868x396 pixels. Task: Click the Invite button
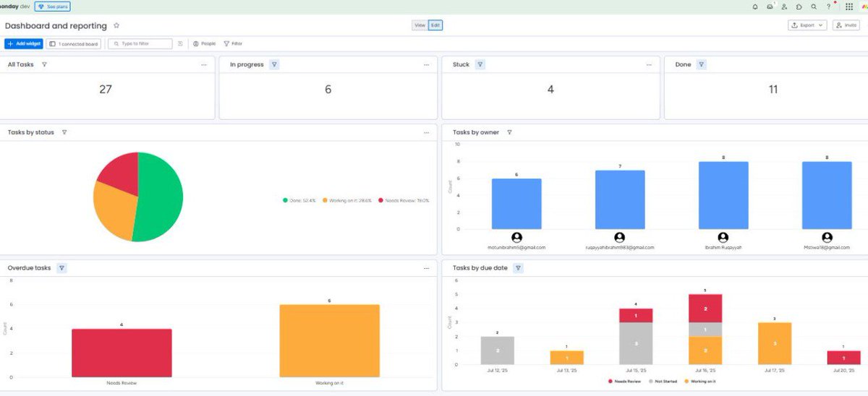(846, 25)
